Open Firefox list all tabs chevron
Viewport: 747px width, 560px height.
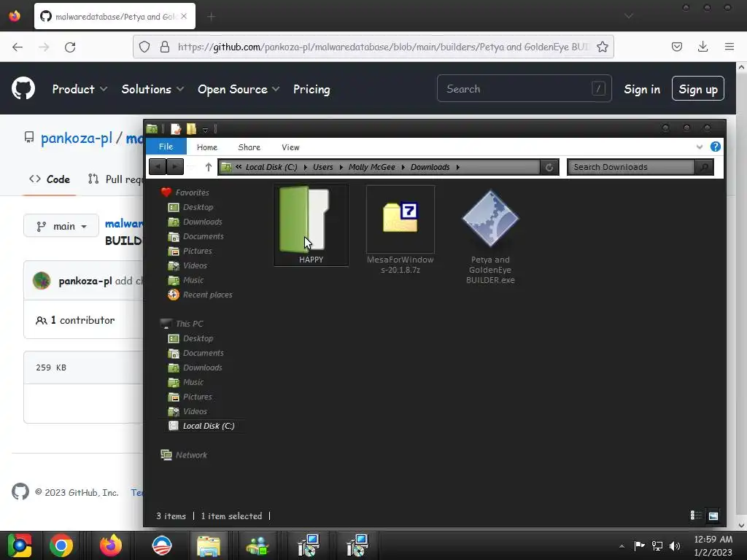point(629,16)
